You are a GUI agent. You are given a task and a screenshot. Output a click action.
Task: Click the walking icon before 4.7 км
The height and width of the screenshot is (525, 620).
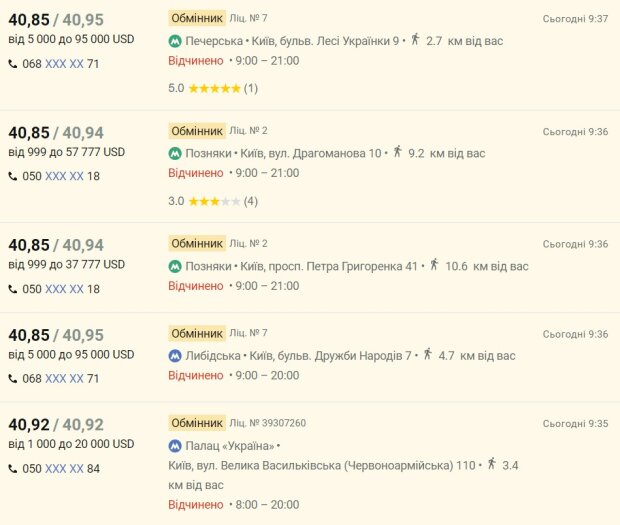pos(427,354)
